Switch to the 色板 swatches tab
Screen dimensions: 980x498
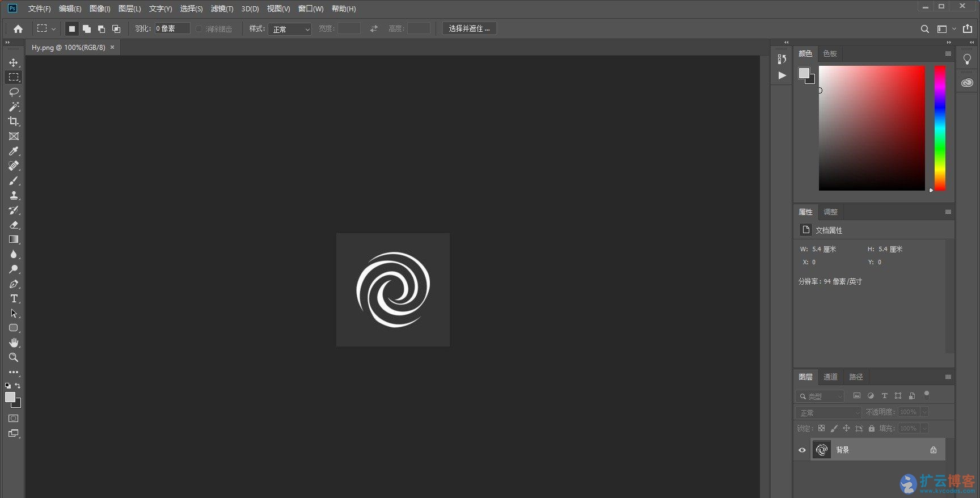[x=830, y=53]
